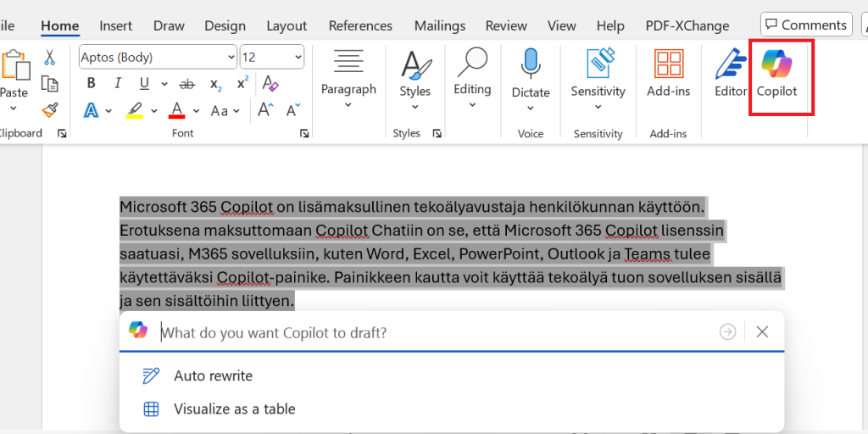Image resolution: width=868 pixels, height=434 pixels.
Task: Open the Add-ins gallery
Action: (669, 74)
